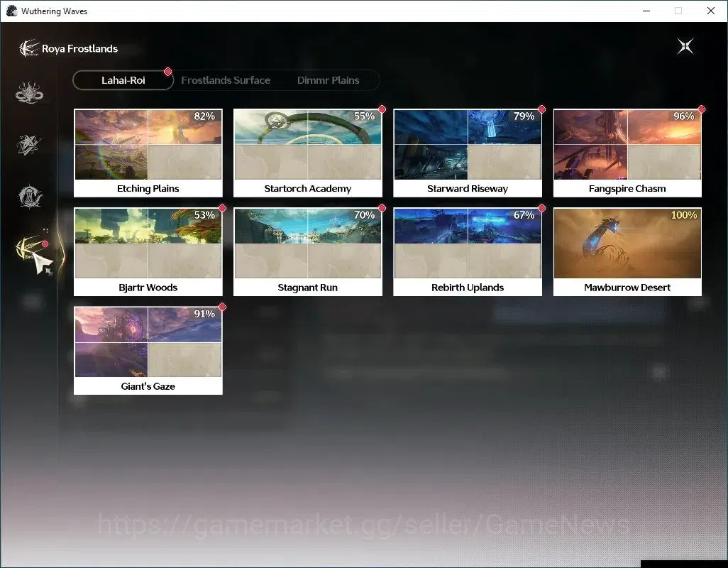
Task: Open the Starward Riseway card
Action: [468, 153]
